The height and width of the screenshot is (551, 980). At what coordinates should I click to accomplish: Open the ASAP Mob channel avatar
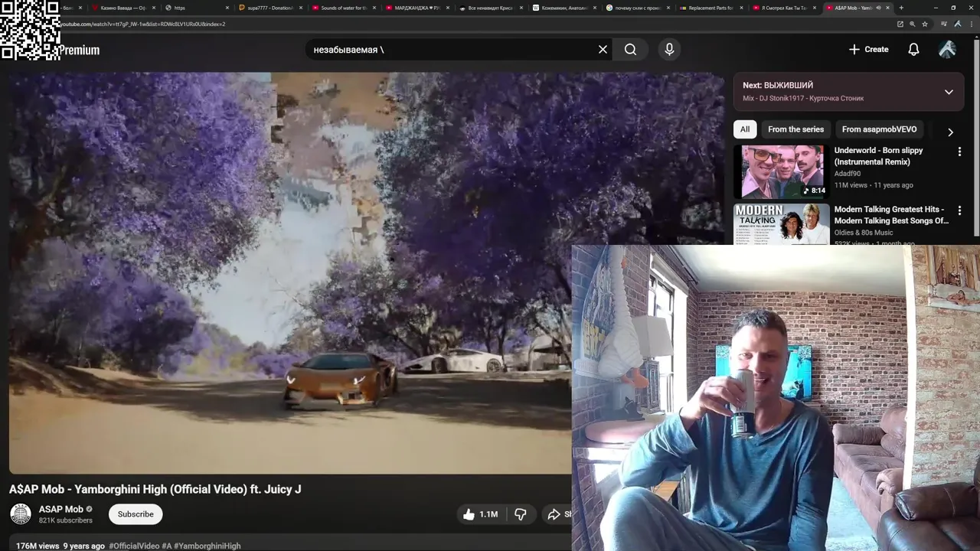(21, 514)
